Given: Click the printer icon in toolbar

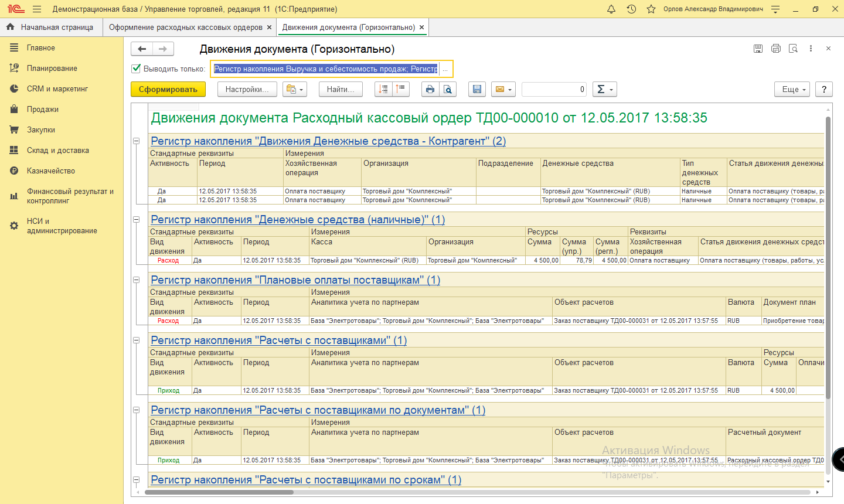Looking at the screenshot, I should (430, 89).
